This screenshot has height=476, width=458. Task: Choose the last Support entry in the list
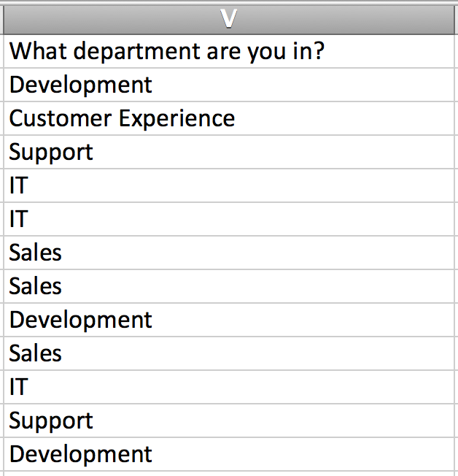[51, 421]
